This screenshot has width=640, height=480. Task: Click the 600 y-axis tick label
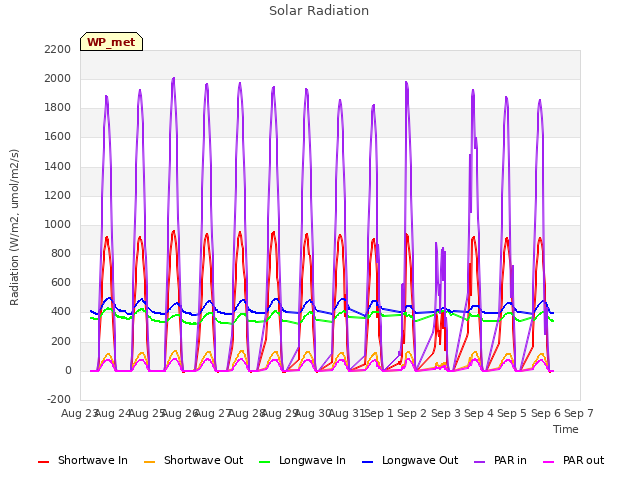(x=61, y=282)
